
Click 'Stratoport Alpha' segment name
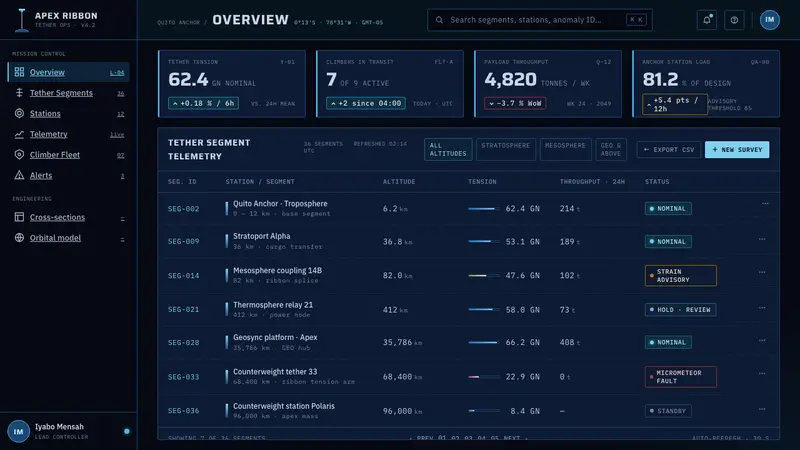[262, 236]
